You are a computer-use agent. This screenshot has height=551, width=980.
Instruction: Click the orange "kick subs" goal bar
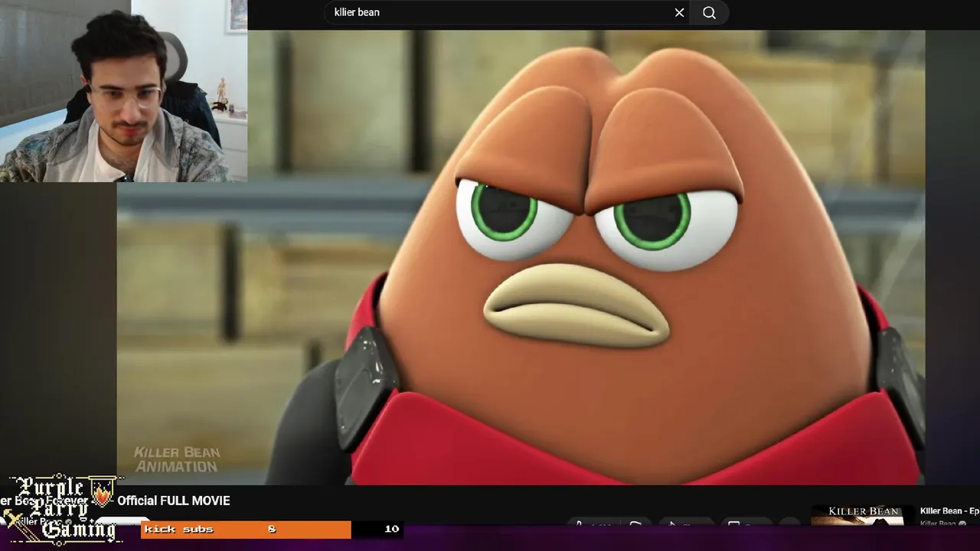pyautogui.click(x=246, y=530)
